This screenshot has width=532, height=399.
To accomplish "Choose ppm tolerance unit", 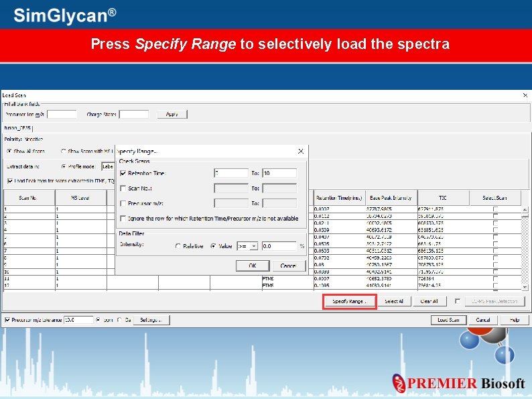I will tap(98, 320).
